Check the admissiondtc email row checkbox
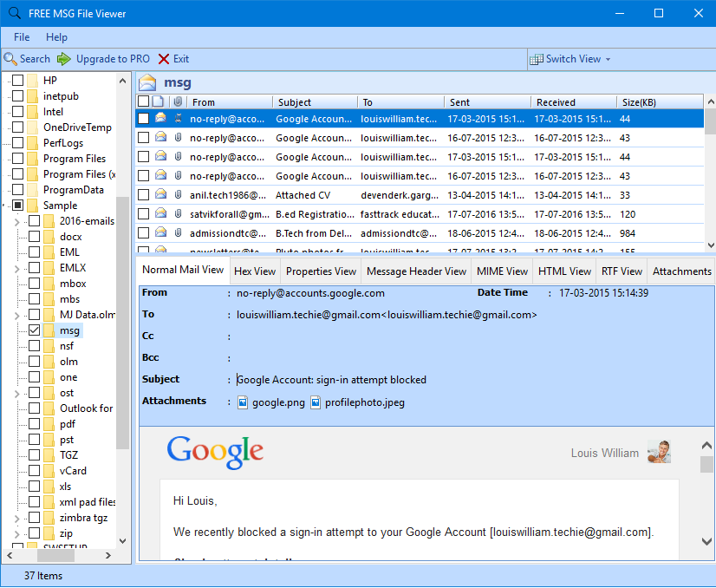The height and width of the screenshot is (588, 716). [143, 233]
